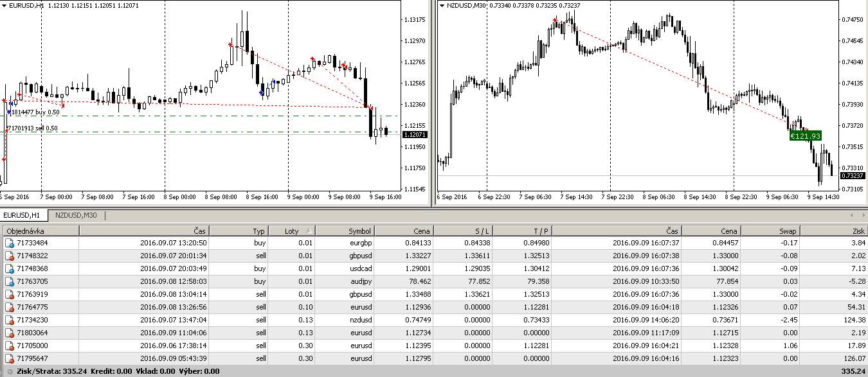Switch to the NZDUSD,M30 chart tab

[76, 216]
